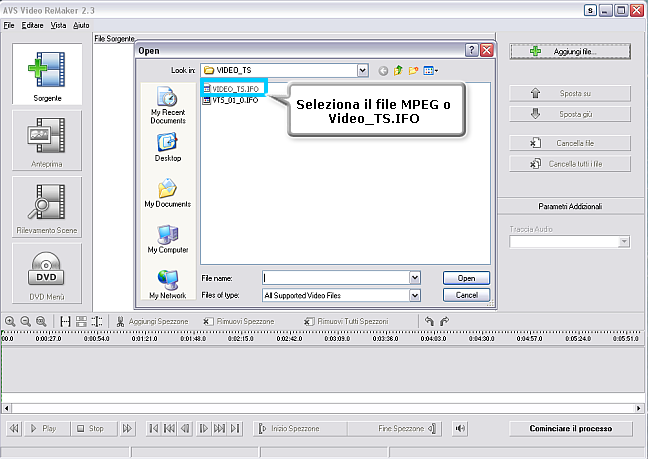648x461 pixels.
Task: Click Rimuovi Spezzone toolbar button
Action: pos(238,321)
